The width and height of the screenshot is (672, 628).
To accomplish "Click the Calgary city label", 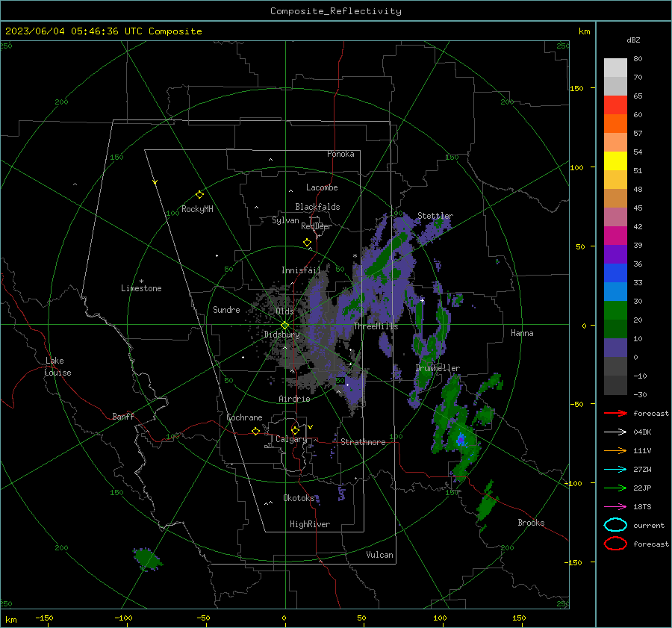I will click(x=291, y=439).
